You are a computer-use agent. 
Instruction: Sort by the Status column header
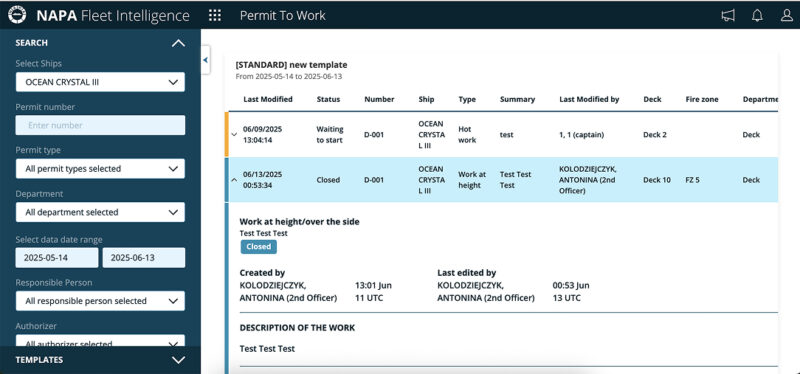[x=328, y=99]
